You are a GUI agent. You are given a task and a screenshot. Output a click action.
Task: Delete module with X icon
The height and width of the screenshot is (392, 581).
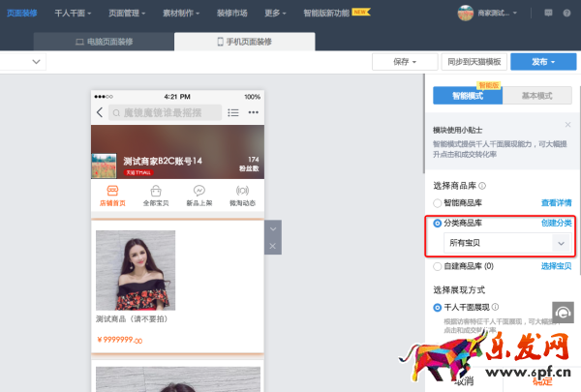273,246
